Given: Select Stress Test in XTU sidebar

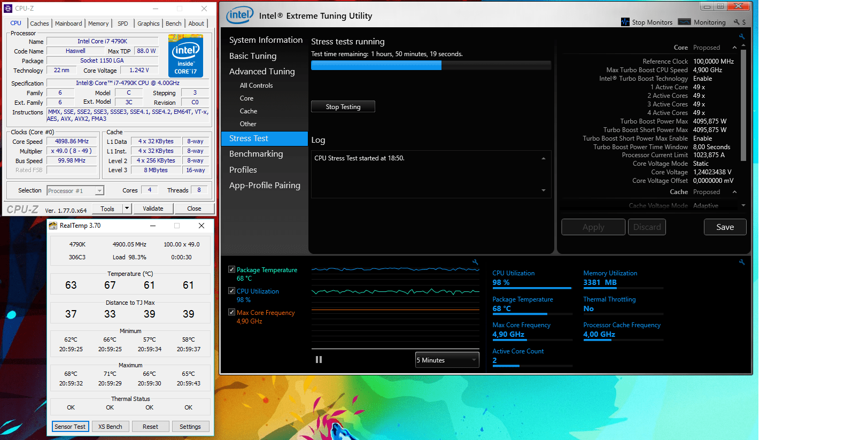Looking at the screenshot, I should point(265,138).
